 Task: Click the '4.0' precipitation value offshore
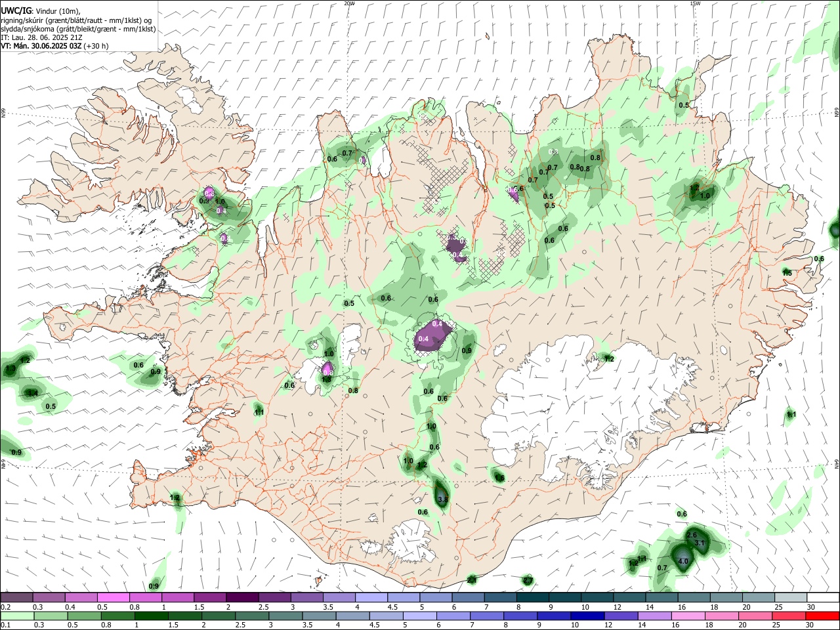(682, 562)
